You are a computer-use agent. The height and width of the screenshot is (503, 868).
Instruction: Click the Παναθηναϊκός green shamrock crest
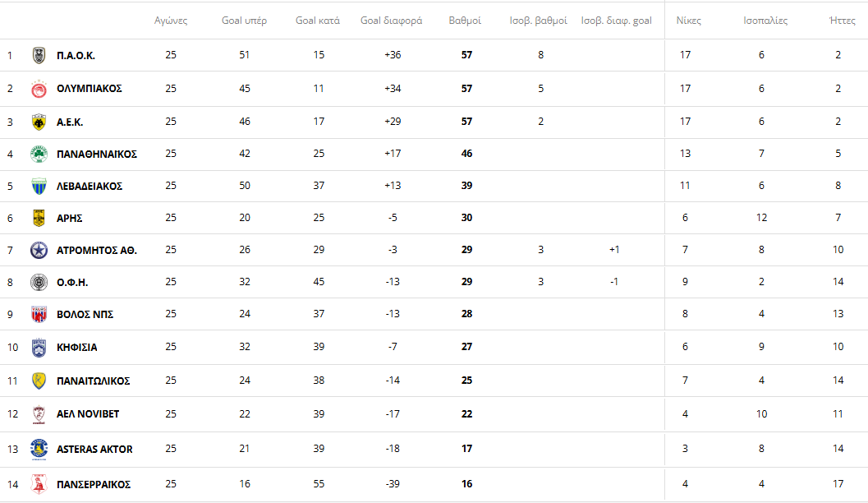[39, 154]
